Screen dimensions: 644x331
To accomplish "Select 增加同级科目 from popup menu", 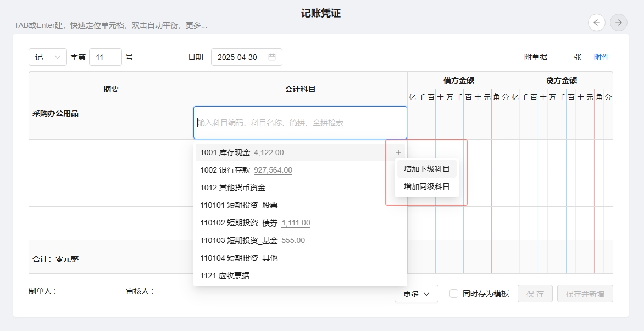I will (426, 186).
